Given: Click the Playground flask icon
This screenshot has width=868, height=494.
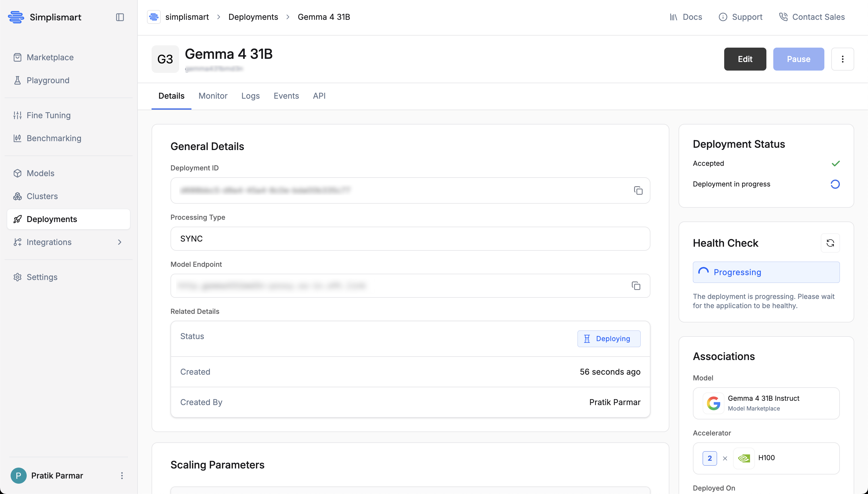Looking at the screenshot, I should [x=17, y=80].
